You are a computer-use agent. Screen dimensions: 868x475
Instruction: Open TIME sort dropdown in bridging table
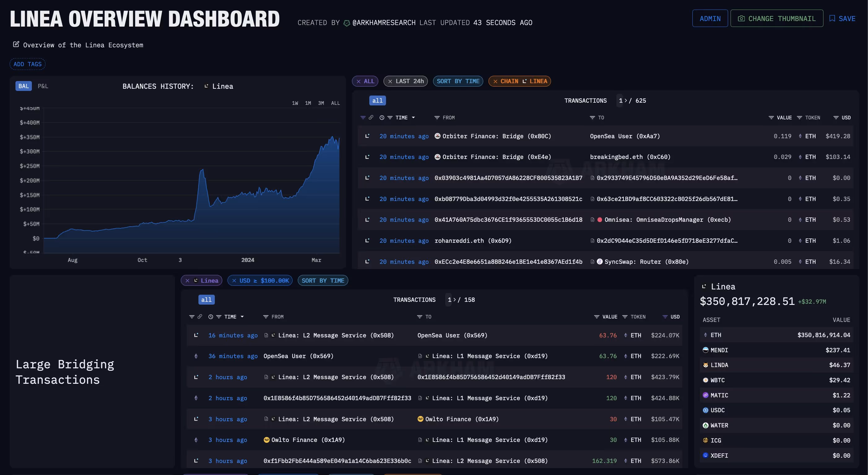click(242, 317)
